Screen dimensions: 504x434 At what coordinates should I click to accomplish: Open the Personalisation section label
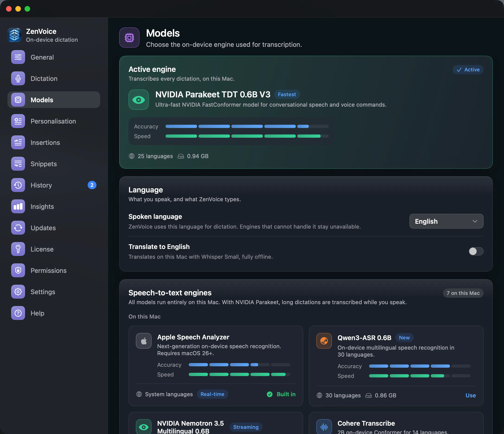pyautogui.click(x=53, y=121)
